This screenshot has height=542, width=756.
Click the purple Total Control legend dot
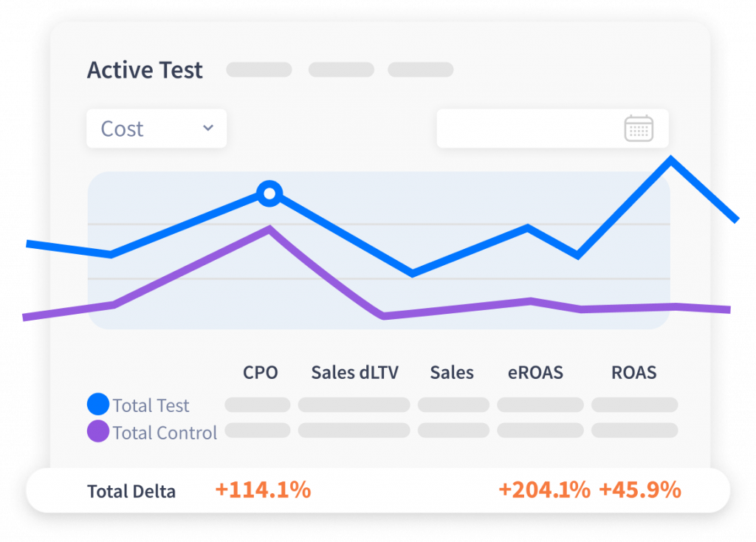98,431
